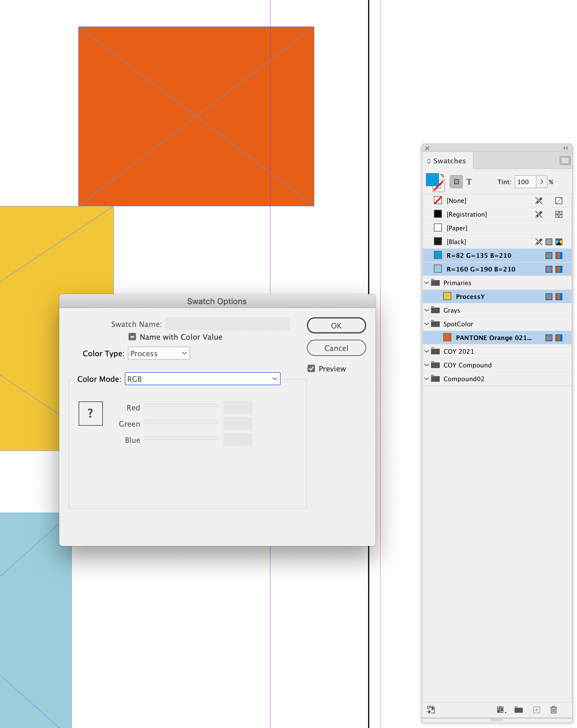This screenshot has width=577, height=728.
Task: Select the [Black] swatch
Action: pos(497,242)
